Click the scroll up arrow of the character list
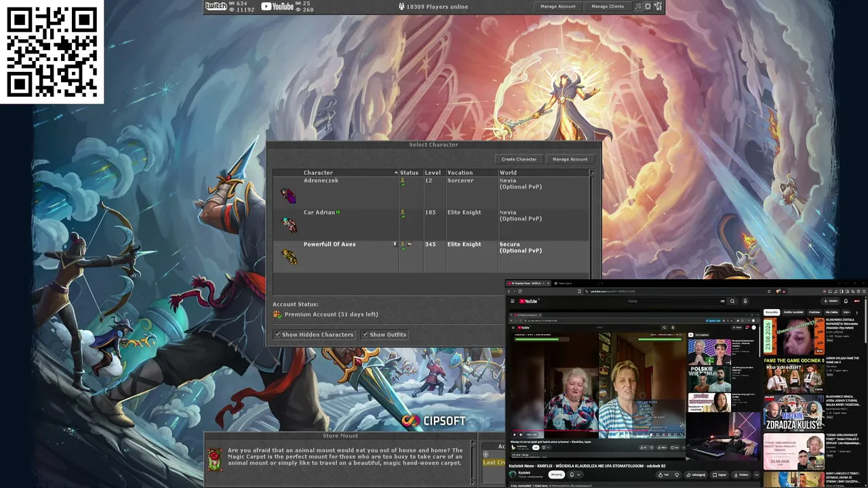The width and height of the screenshot is (868, 488). coord(591,172)
